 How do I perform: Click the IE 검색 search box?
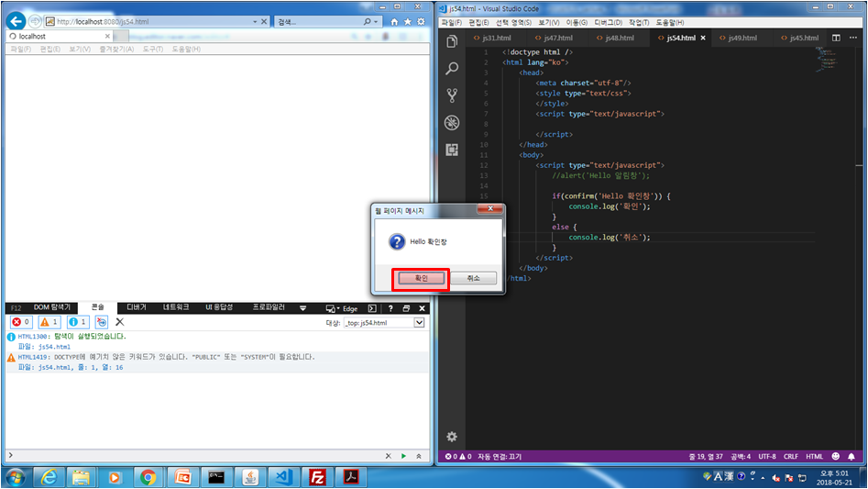(x=318, y=22)
